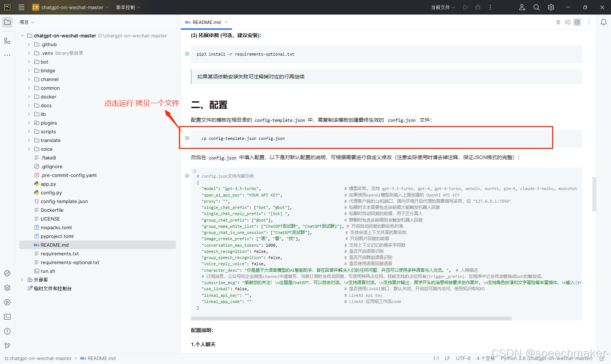Toggle read-only lock in status bar
The width and height of the screenshot is (611, 364).
(602, 359)
